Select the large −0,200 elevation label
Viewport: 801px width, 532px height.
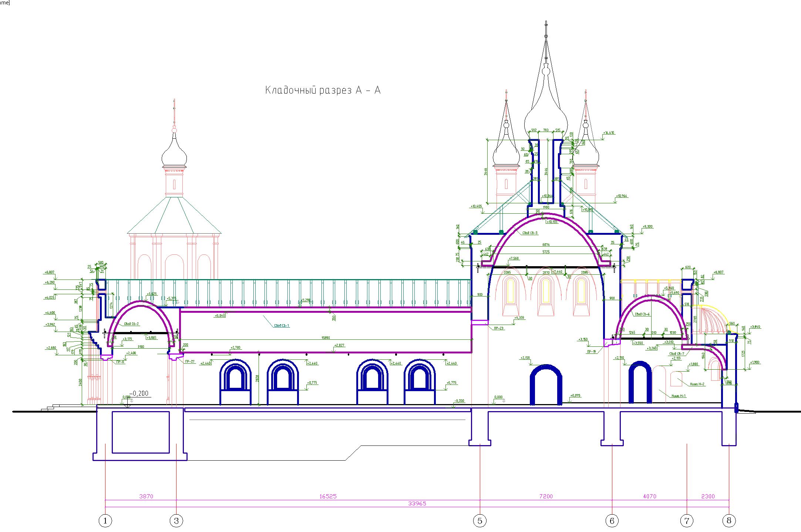[139, 393]
